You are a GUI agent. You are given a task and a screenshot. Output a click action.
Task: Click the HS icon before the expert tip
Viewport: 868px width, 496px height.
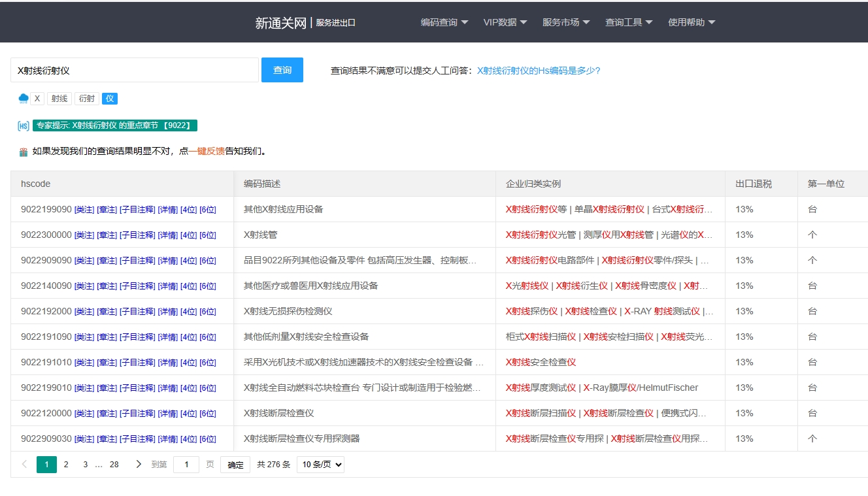point(24,125)
